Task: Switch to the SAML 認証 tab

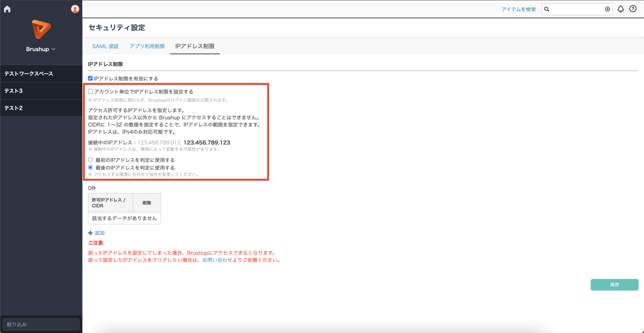Action: click(x=105, y=45)
